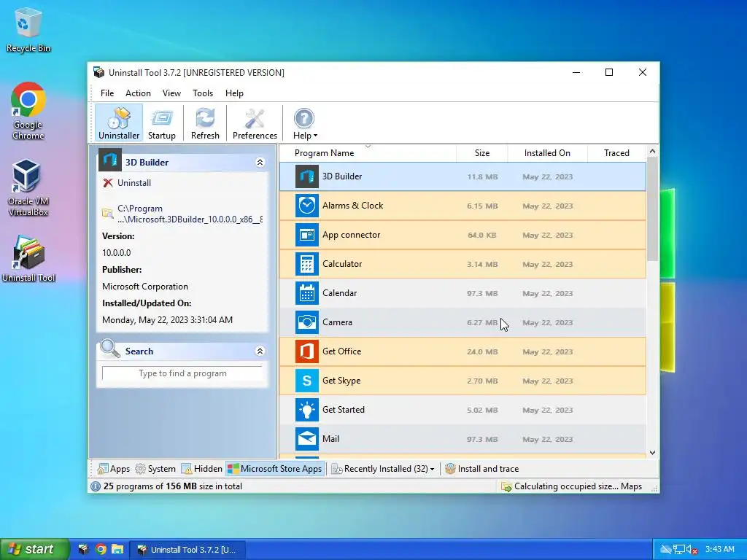Select the Calendar row text
The height and width of the screenshot is (560, 747).
[339, 293]
